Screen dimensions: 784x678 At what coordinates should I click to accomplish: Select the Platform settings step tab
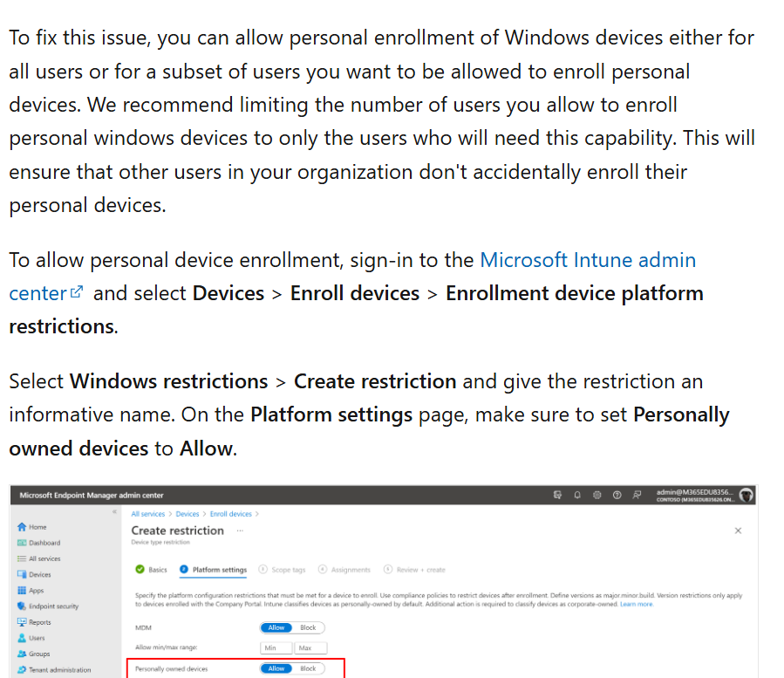214,570
